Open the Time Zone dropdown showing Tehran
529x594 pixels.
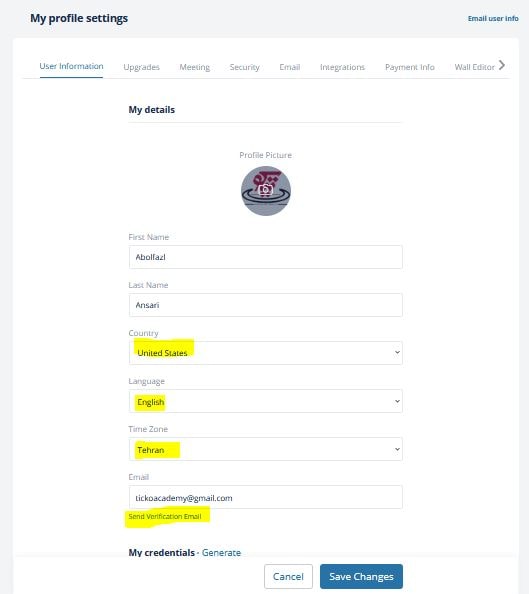[x=266, y=449]
